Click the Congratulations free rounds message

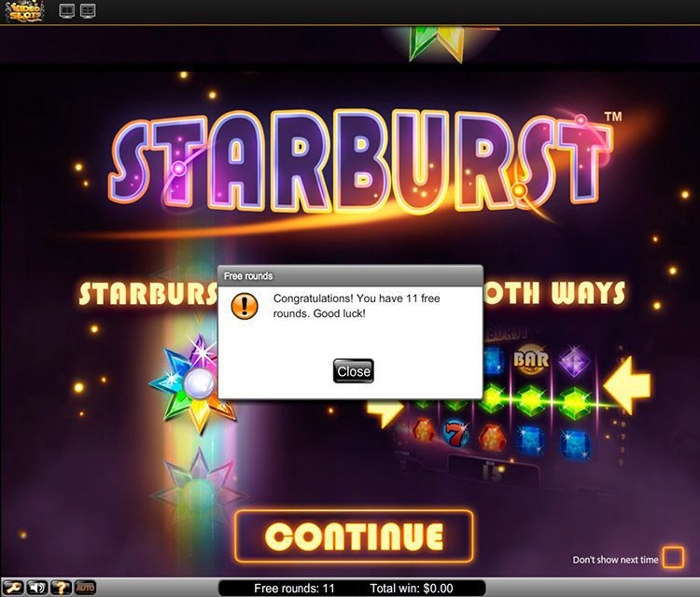coord(357,306)
